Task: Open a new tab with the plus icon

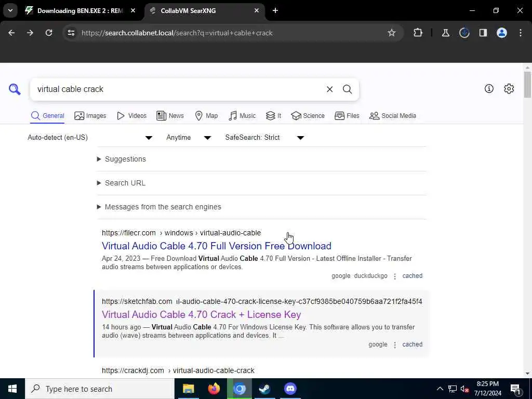Action: [x=275, y=10]
